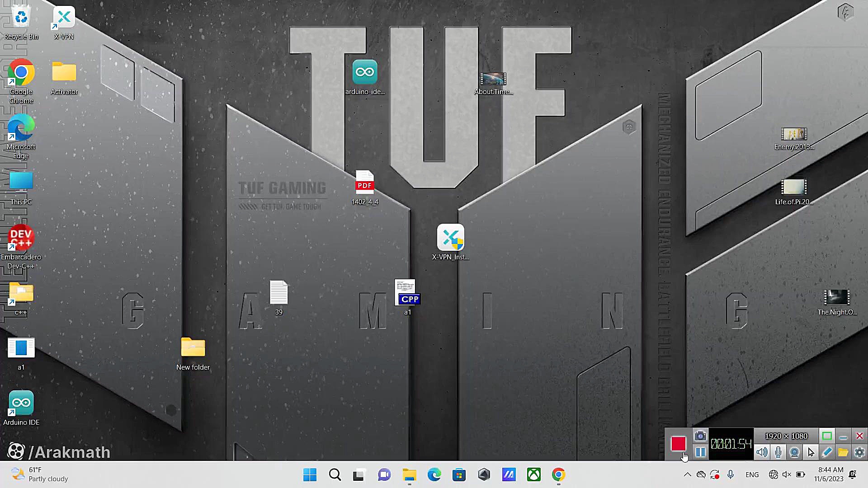Select the X-VPN desktop shortcut
868x488 pixels.
64,23
